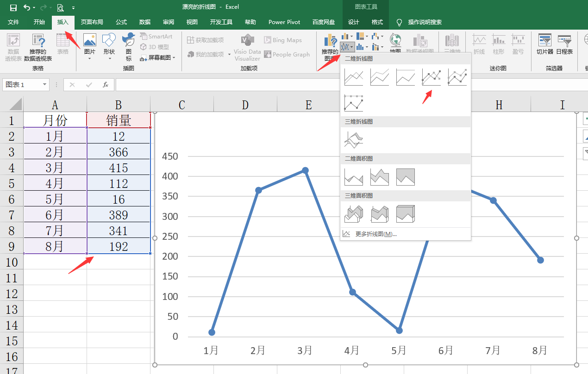Image resolution: width=588 pixels, height=374 pixels.
Task: Click the People Graph add-in
Action: pyautogui.click(x=287, y=54)
